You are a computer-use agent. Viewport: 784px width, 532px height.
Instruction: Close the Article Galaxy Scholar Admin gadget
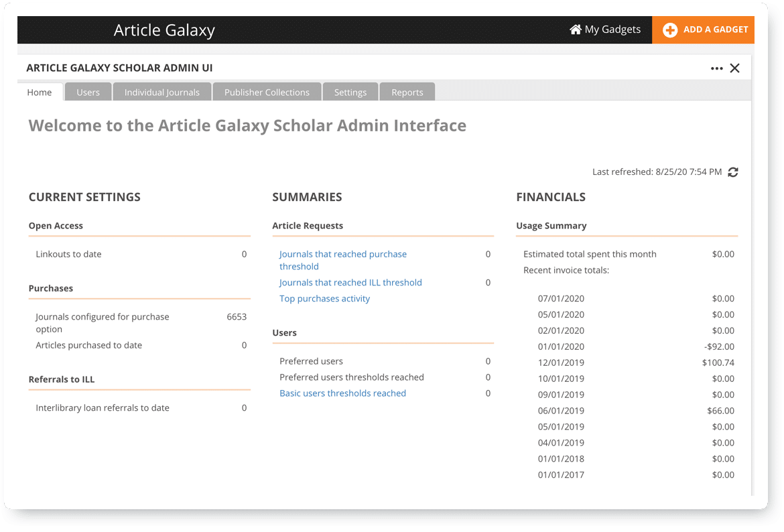(x=734, y=68)
